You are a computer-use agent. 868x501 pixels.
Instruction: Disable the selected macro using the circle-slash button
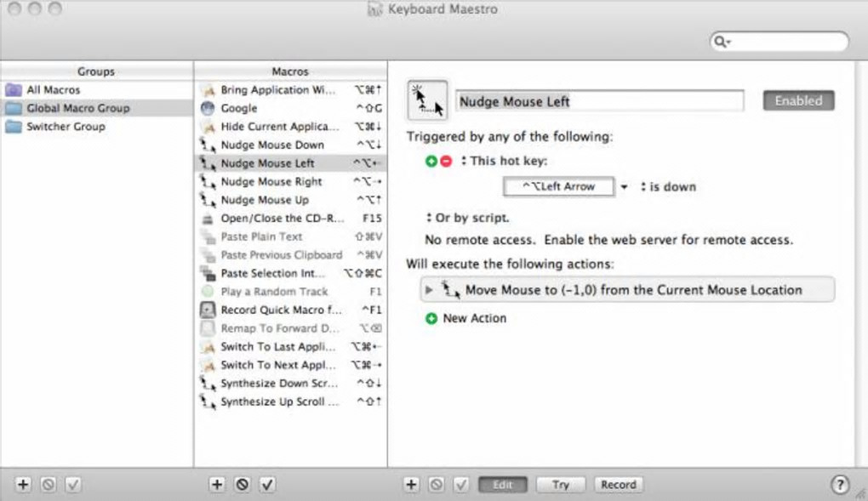[243, 484]
